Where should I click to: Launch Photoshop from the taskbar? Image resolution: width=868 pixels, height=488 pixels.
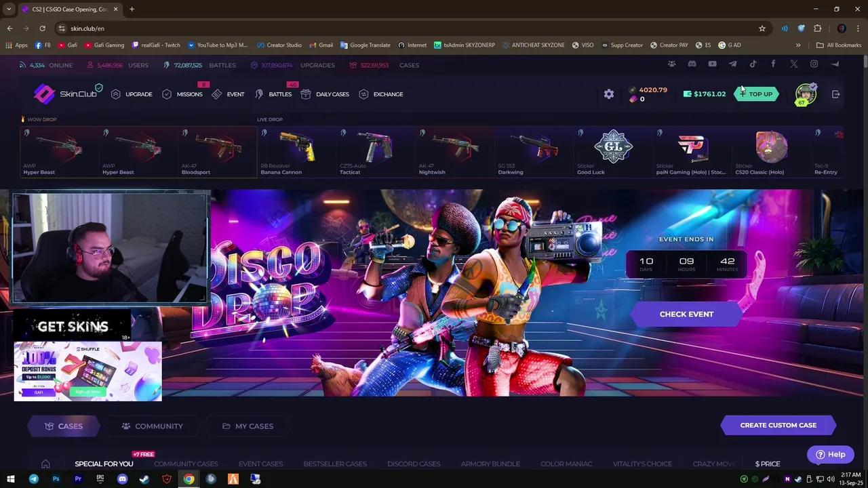[x=56, y=479]
